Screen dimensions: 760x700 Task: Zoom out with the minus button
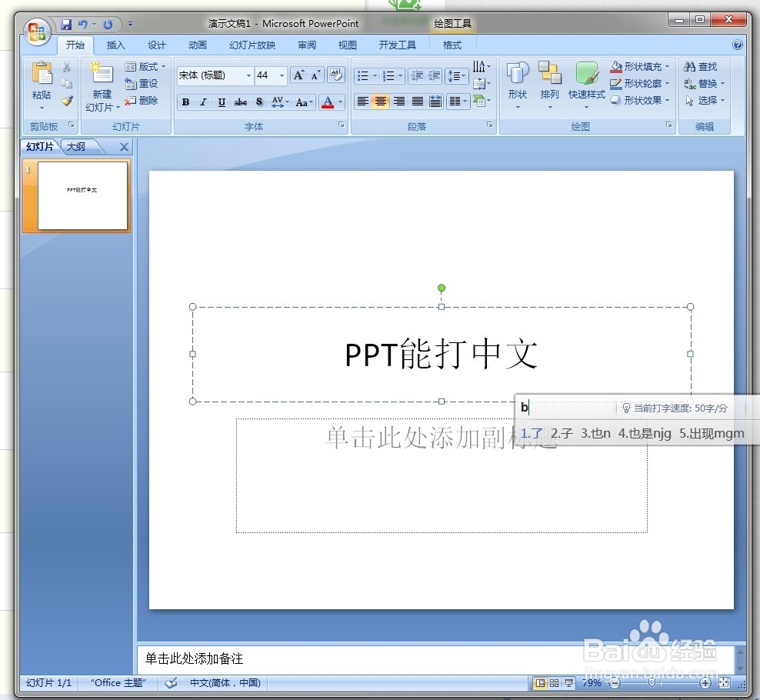[615, 684]
